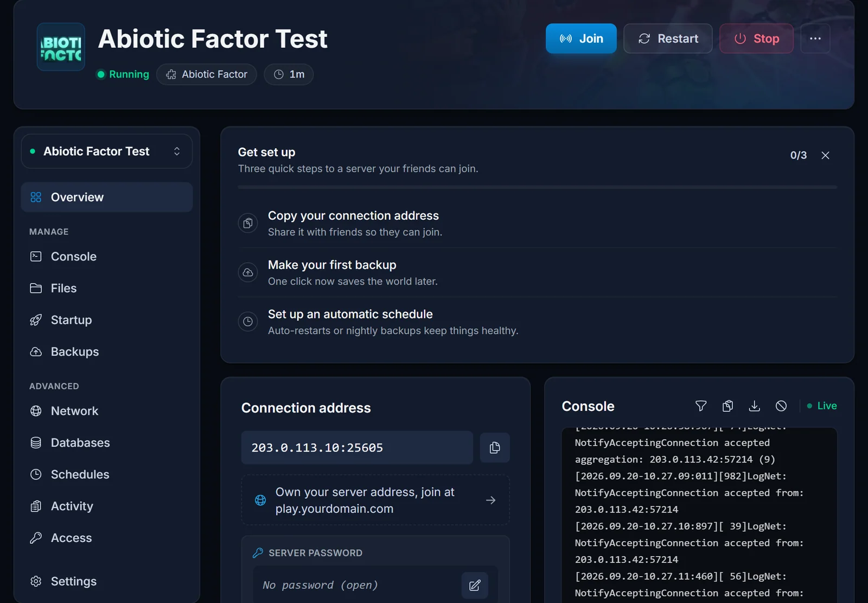Go to Databases
The width and height of the screenshot is (868, 603).
(x=107, y=442)
